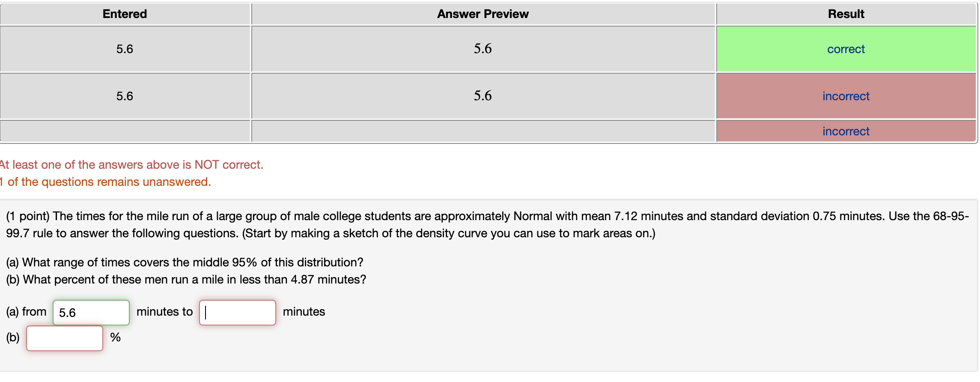Select the answer field containing 5.6
Viewport: 980px width, 382px height.
[90, 312]
